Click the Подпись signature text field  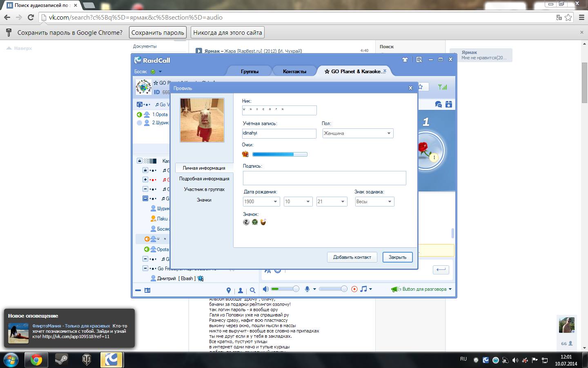point(324,178)
